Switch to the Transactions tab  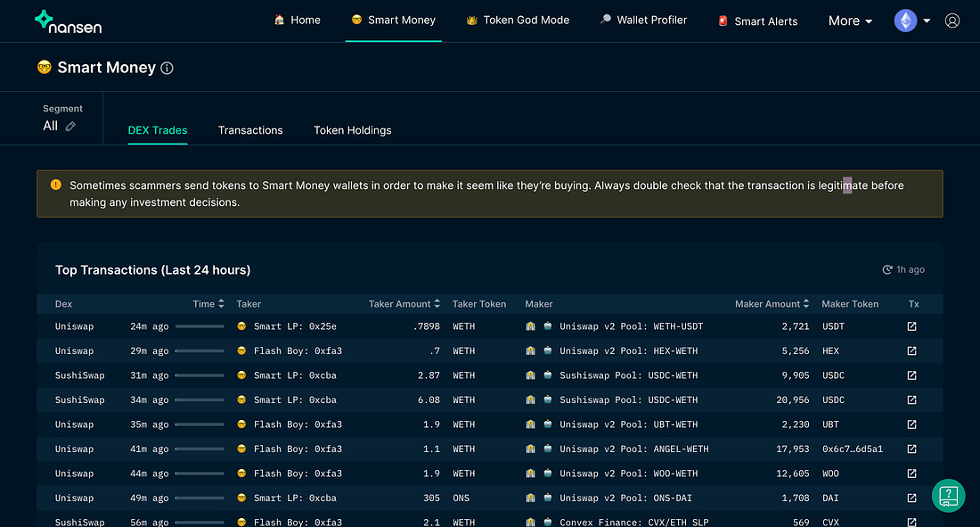[x=250, y=130]
